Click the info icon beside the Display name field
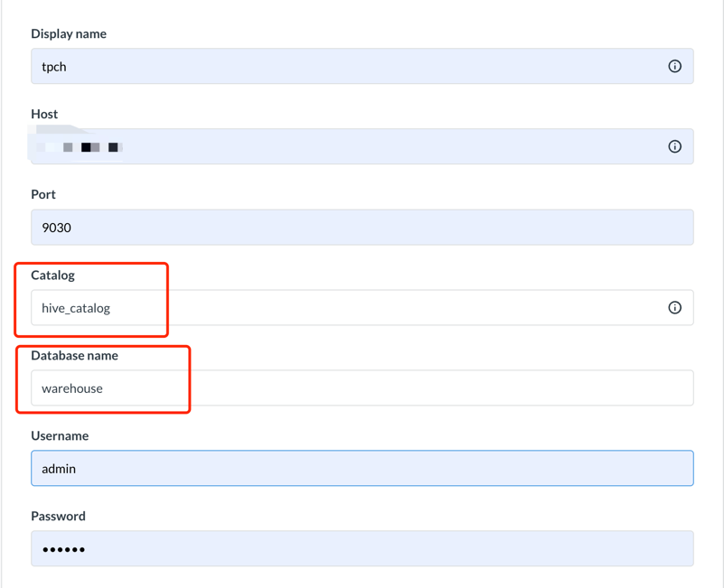The image size is (724, 588). [674, 66]
